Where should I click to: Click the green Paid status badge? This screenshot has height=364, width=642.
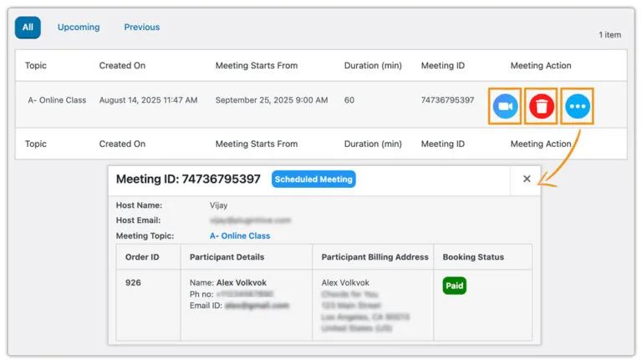pyautogui.click(x=454, y=286)
